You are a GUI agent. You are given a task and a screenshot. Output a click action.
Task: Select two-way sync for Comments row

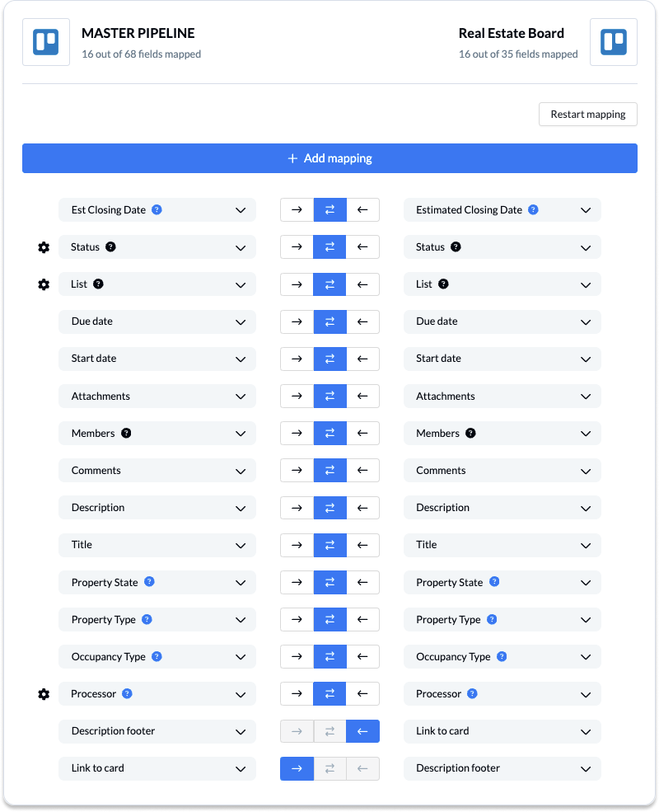330,470
